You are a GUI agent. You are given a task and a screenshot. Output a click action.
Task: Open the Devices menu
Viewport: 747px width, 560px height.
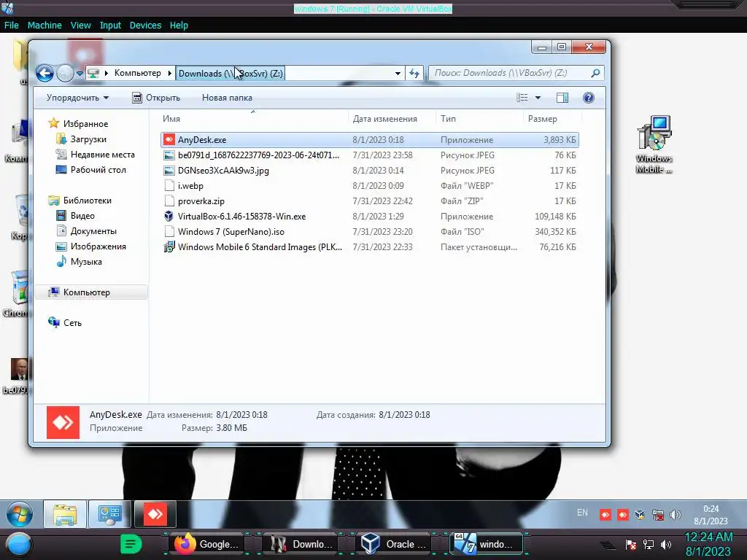[x=145, y=26]
